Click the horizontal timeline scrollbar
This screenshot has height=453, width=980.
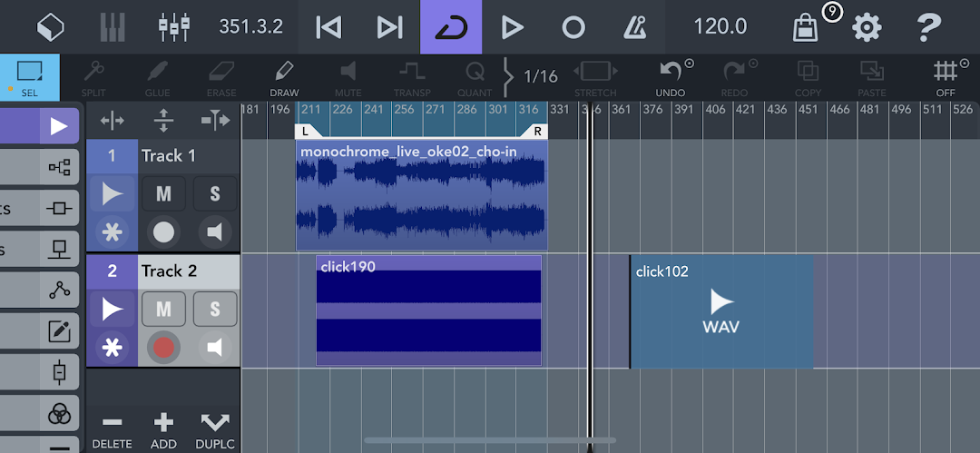489,440
